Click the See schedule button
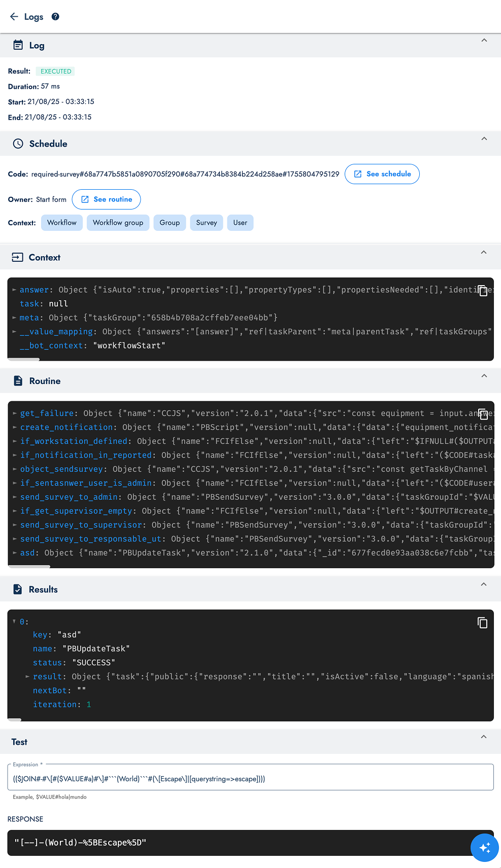Image resolution: width=501 pixels, height=868 pixels. click(382, 174)
